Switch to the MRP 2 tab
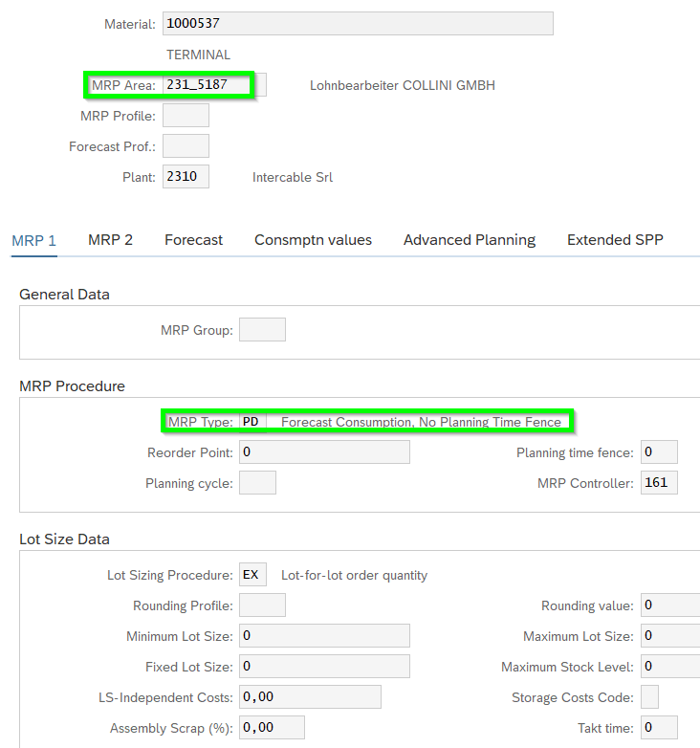 click(110, 240)
